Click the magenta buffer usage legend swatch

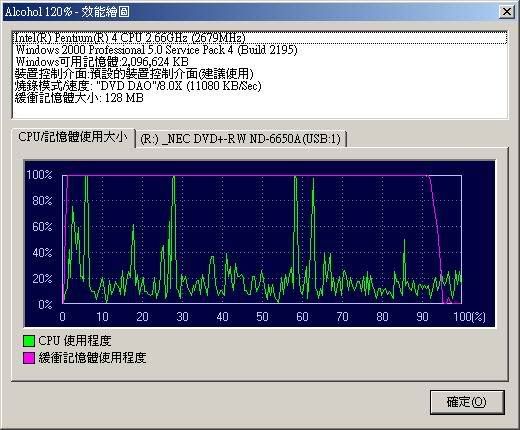(29, 358)
